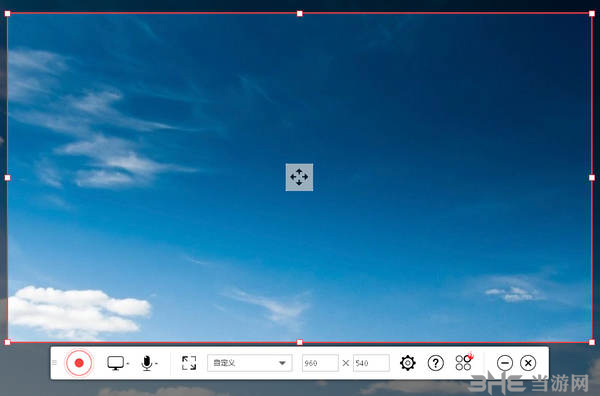
Task: Switch to full screen capture icon
Action: point(189,363)
